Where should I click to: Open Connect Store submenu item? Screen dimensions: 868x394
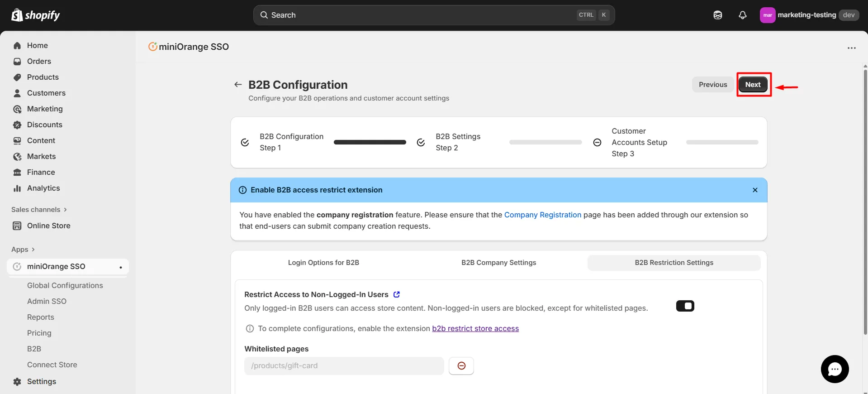click(52, 365)
